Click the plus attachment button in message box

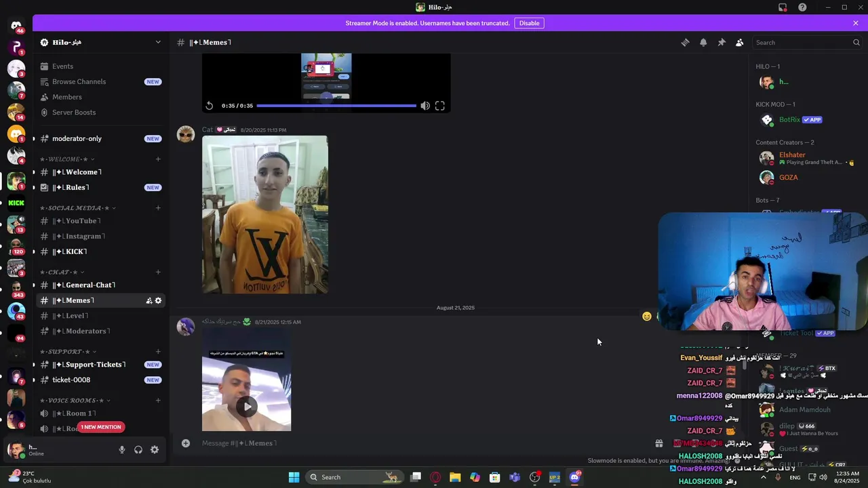coord(185,443)
